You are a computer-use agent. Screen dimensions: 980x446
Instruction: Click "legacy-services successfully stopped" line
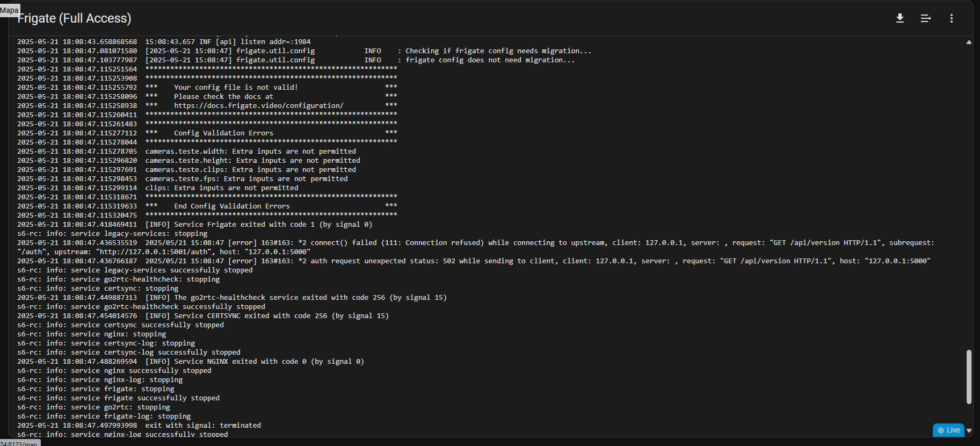tap(135, 270)
